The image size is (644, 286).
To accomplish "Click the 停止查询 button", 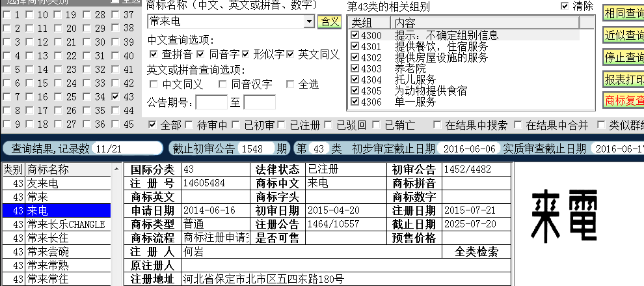I will pyautogui.click(x=623, y=57).
